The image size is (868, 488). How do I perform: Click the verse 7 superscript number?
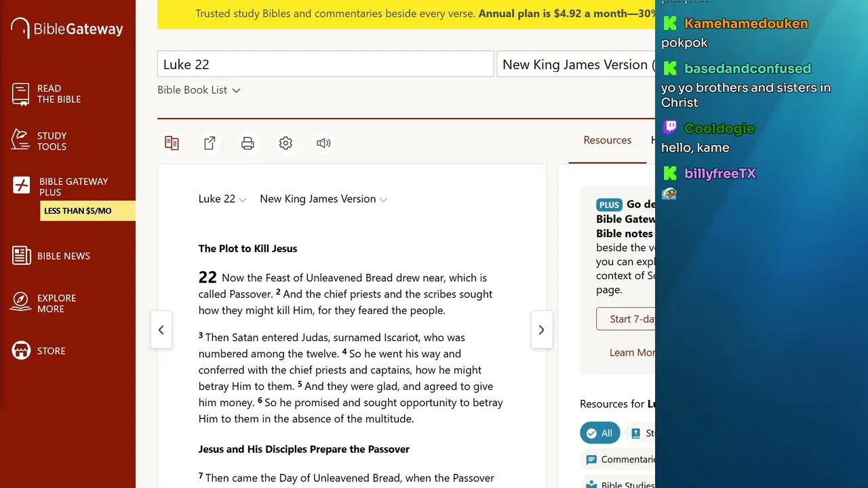[201, 476]
